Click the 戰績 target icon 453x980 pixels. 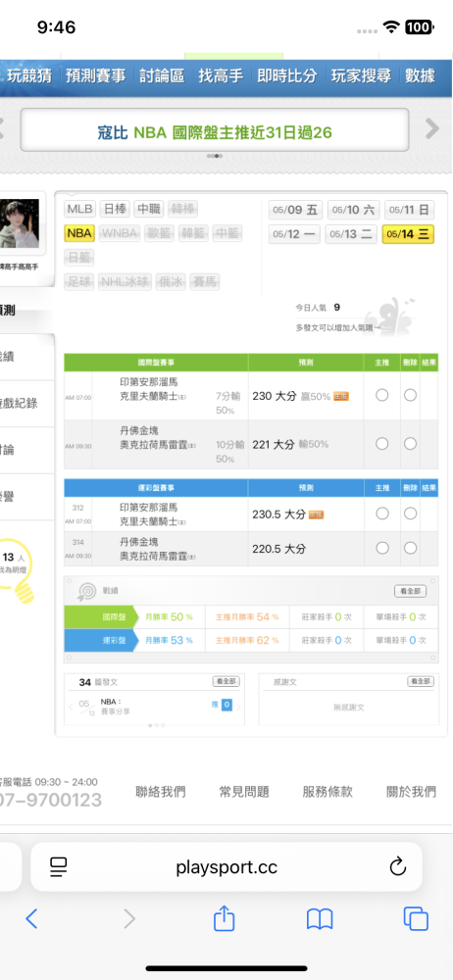85,591
